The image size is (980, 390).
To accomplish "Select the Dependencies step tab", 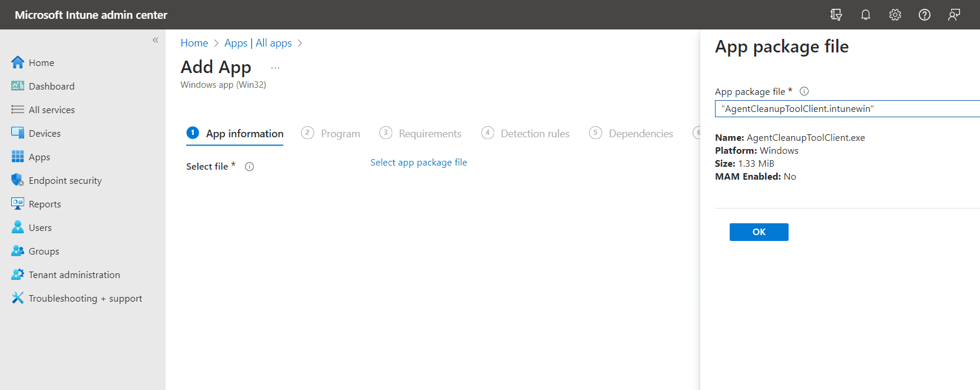I will click(x=631, y=134).
